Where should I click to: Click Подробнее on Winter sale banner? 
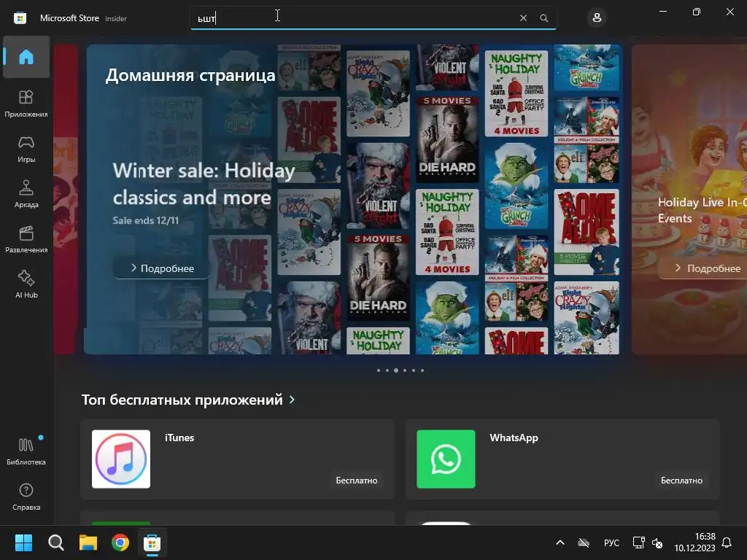pos(162,268)
